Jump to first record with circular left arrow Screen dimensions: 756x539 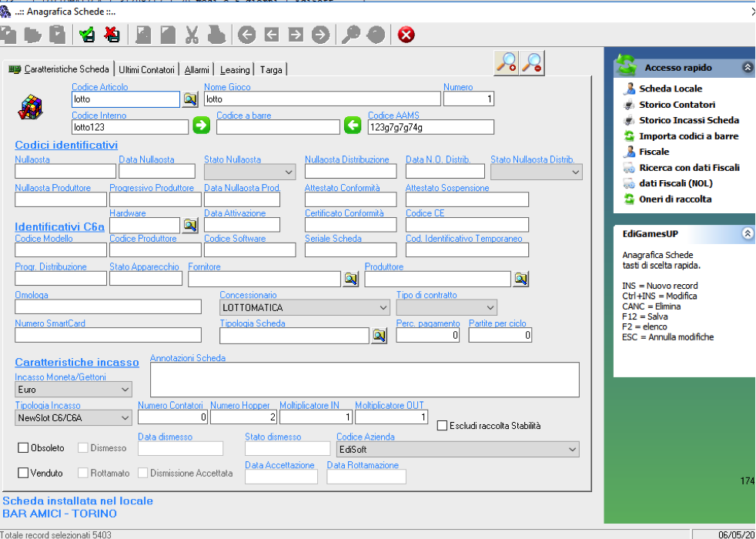click(x=247, y=35)
